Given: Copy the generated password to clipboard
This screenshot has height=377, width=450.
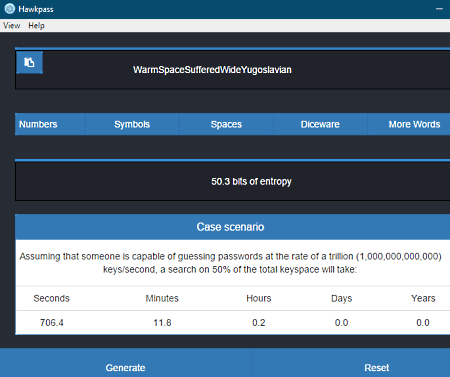Looking at the screenshot, I should 29,62.
